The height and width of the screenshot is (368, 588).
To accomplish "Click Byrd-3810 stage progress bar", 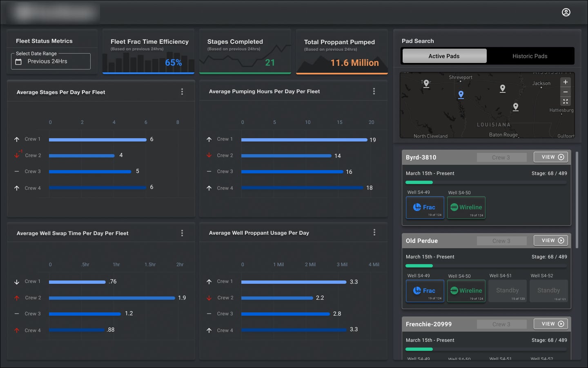I will coord(486,182).
